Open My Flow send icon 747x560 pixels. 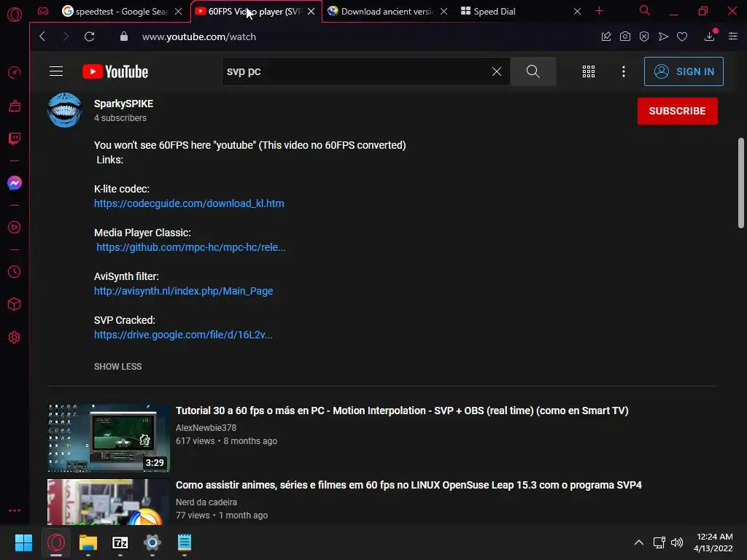coord(663,36)
